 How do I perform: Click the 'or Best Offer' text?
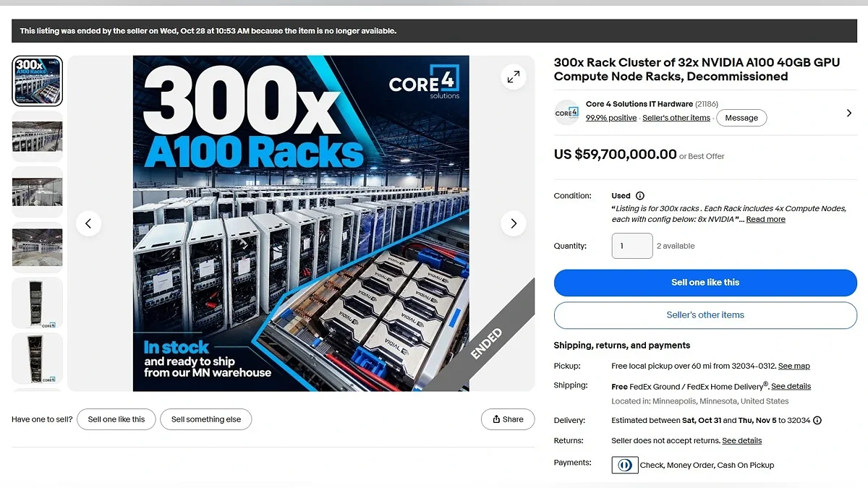[x=702, y=156]
